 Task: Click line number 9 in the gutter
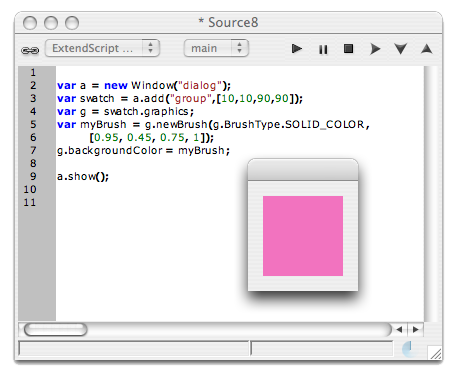click(x=33, y=176)
